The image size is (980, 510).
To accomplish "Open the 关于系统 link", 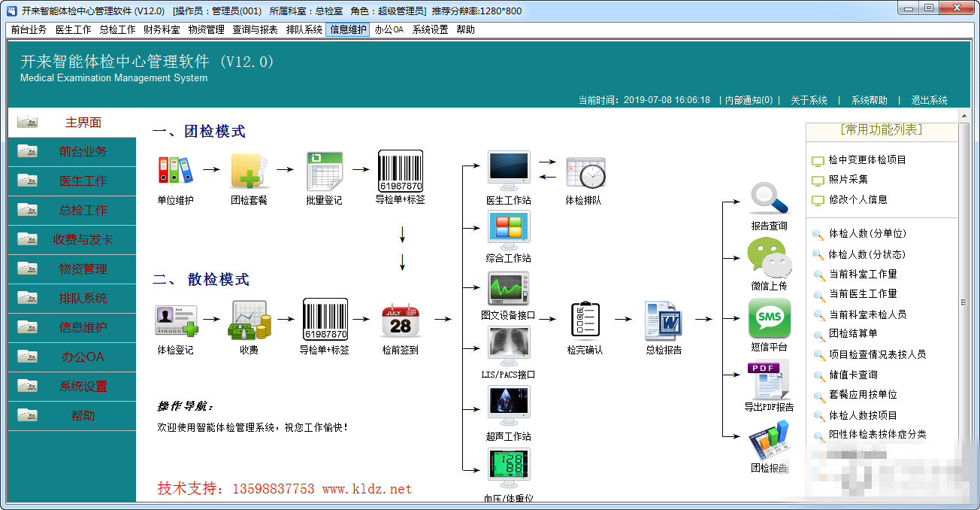I will (809, 100).
